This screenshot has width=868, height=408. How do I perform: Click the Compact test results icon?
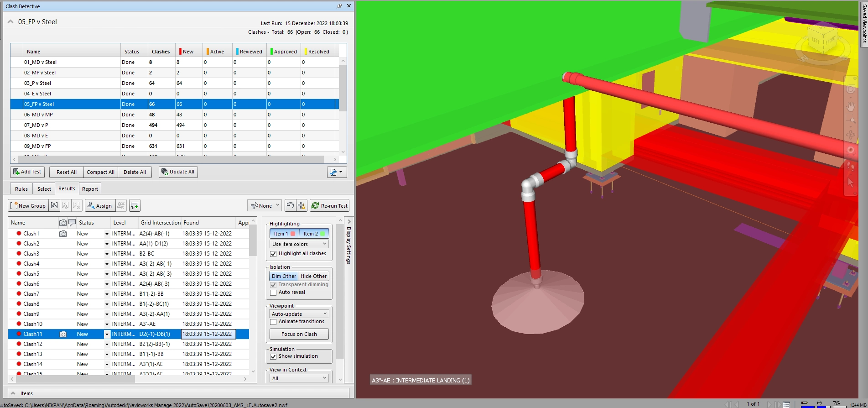pyautogui.click(x=301, y=206)
